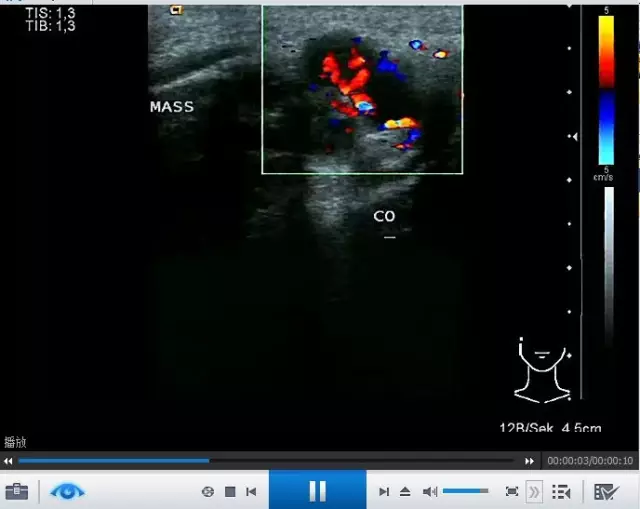Image resolution: width=640 pixels, height=509 pixels.
Task: Toggle the blue eye mode icon
Action: 67,491
